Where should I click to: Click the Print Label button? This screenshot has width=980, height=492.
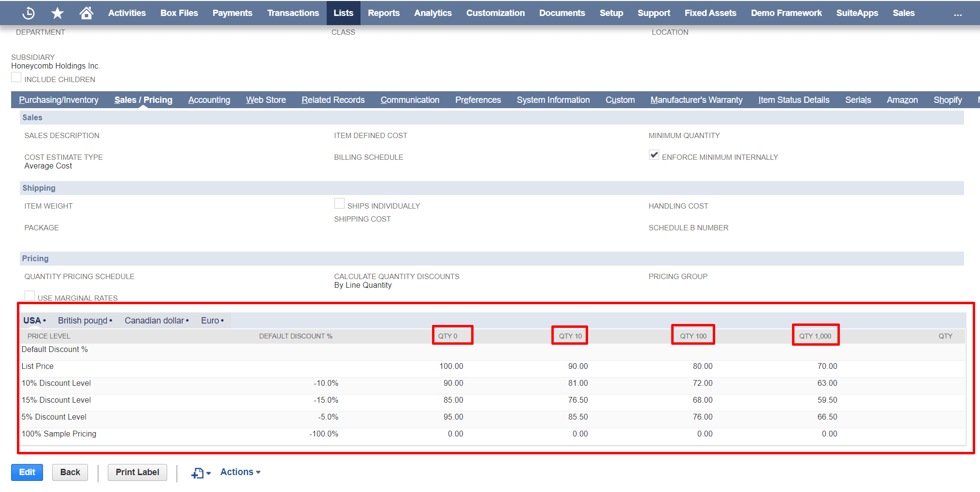(x=137, y=472)
